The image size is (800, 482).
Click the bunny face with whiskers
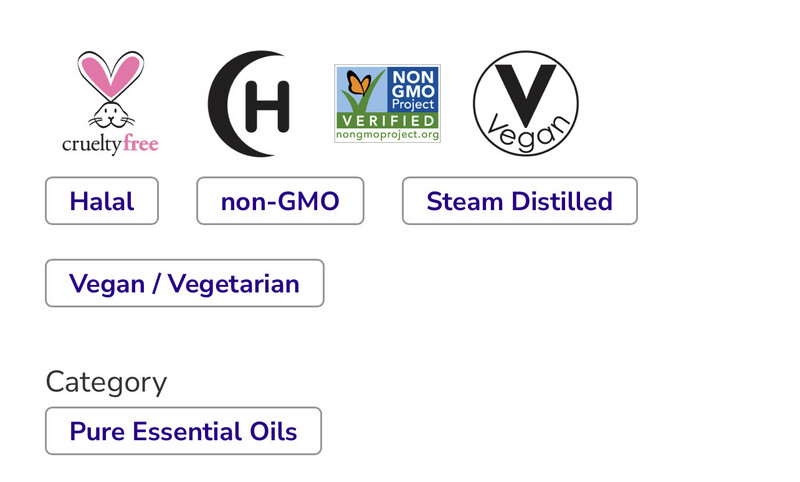point(111,116)
